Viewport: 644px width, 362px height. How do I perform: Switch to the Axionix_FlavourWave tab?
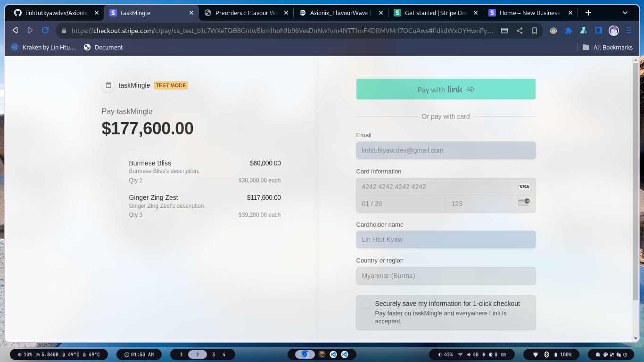(x=341, y=13)
